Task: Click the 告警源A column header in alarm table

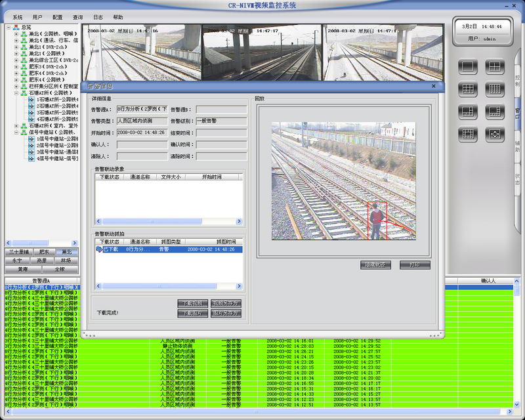Action: pos(41,281)
